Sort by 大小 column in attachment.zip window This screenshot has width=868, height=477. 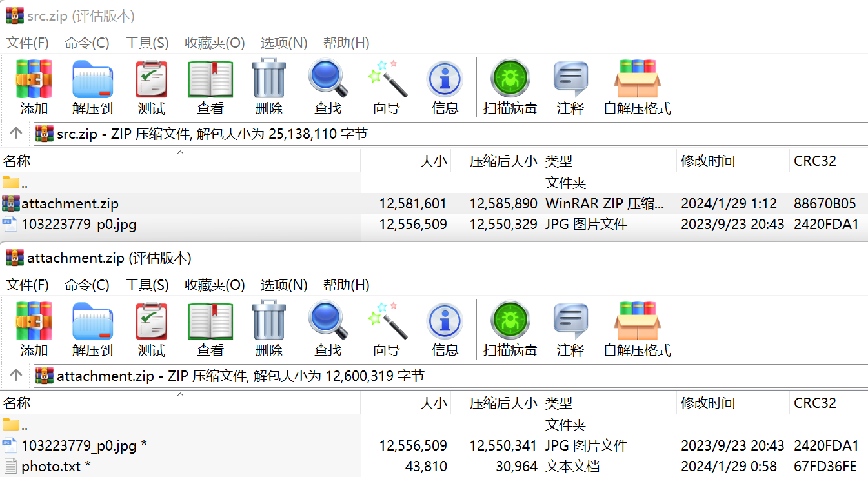(433, 403)
